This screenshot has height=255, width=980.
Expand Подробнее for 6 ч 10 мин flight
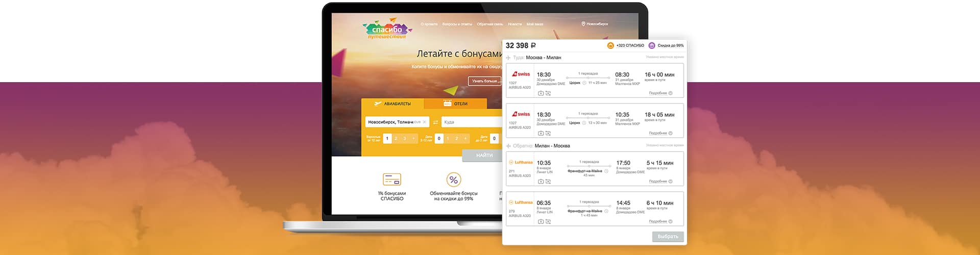click(x=660, y=222)
